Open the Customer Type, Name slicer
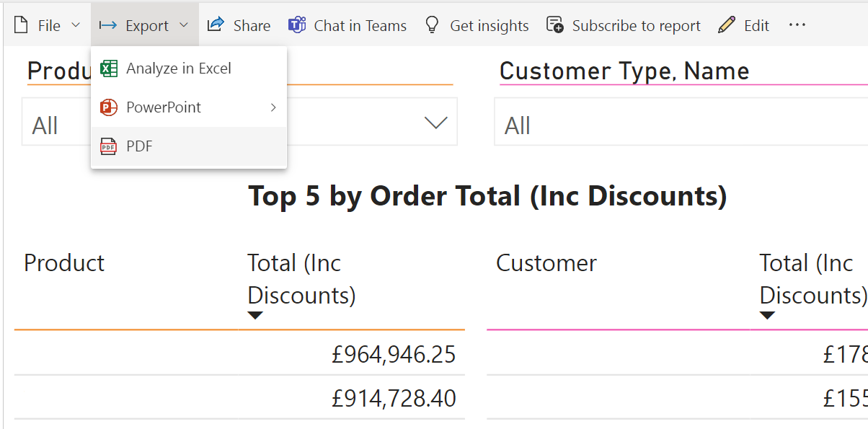Screen dimensions: 868x429 (681, 121)
